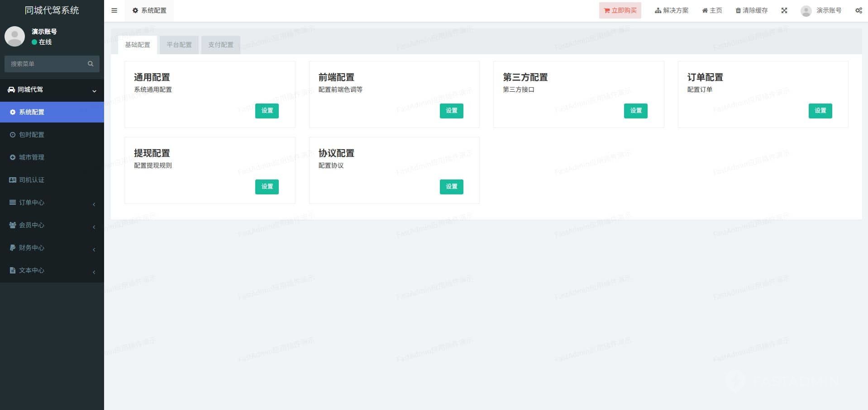Open 包时配置 in the sidebar
The height and width of the screenshot is (410, 868).
52,135
